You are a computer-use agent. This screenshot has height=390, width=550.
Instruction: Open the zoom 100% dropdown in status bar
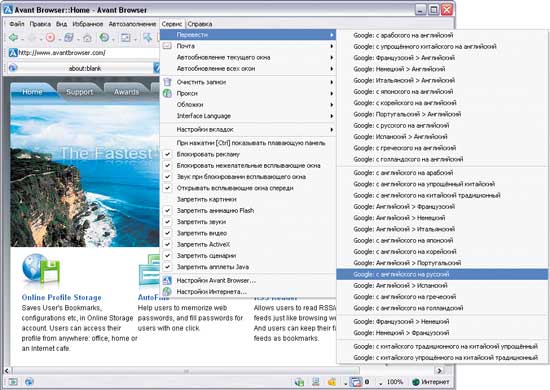pyautogui.click(x=381, y=383)
